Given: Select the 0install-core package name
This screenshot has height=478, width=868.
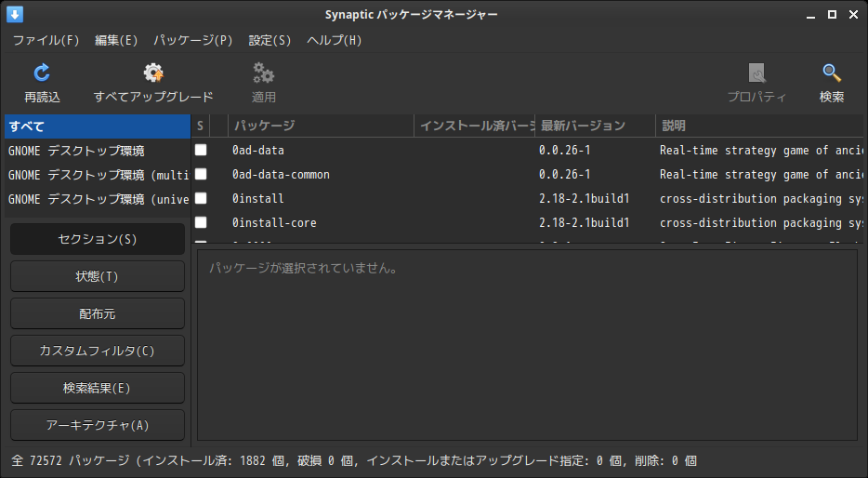Looking at the screenshot, I should pyautogui.click(x=274, y=222).
